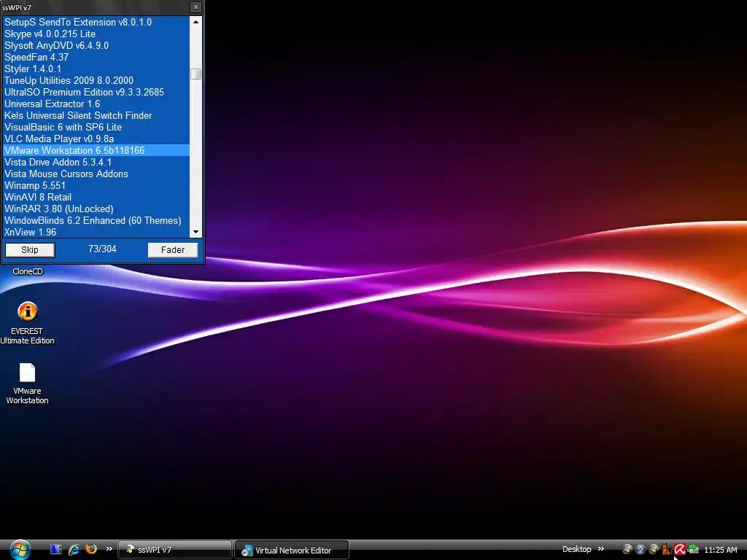
Task: Select the CloneCD desktop icon label
Action: point(28,271)
